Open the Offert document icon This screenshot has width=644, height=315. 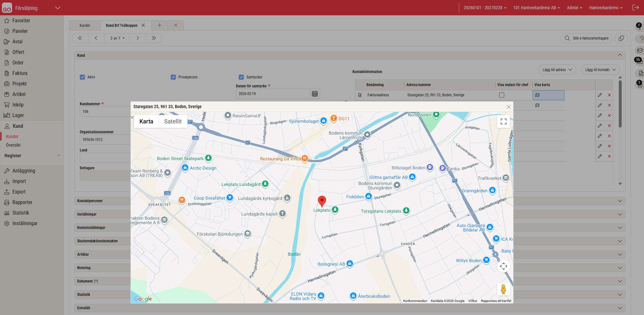(7, 52)
